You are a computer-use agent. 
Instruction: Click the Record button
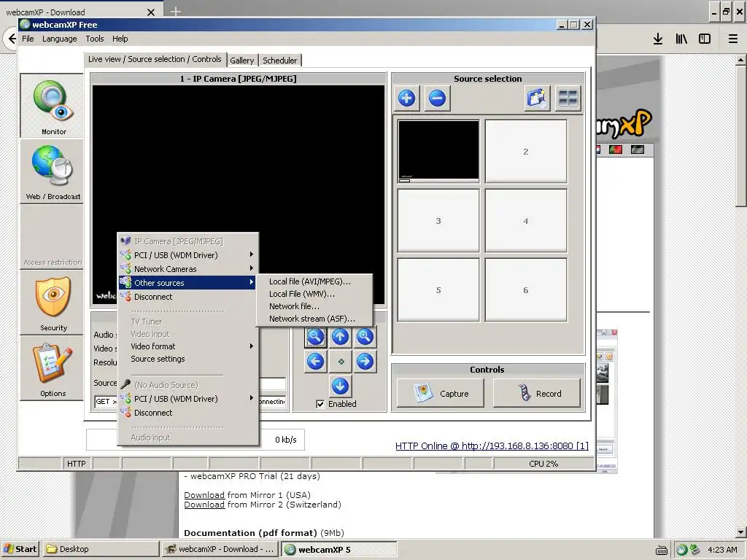pos(537,393)
